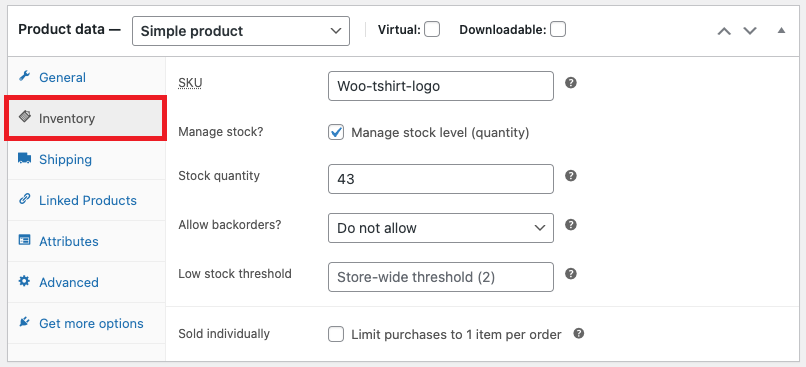
Task: Enable the Virtual checkbox
Action: point(432,29)
